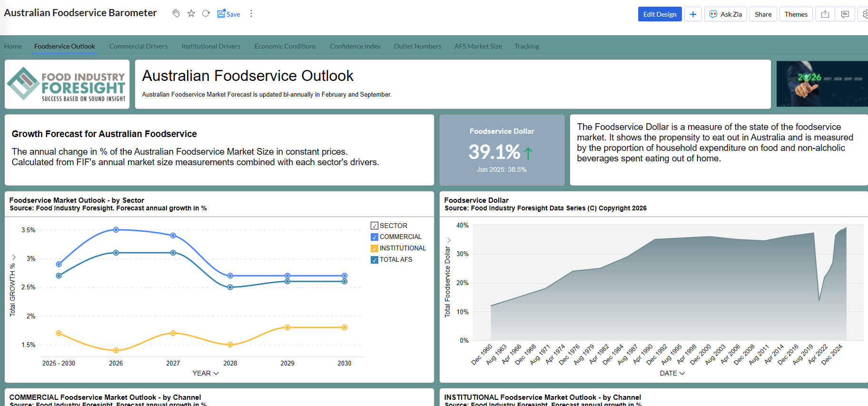Open the Confidence Index tab
The image size is (868, 406).
(355, 46)
